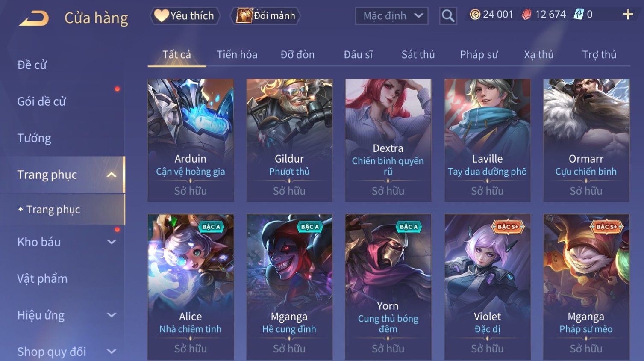Tap the blue voucher currency icon
644x361 pixels.
[579, 15]
